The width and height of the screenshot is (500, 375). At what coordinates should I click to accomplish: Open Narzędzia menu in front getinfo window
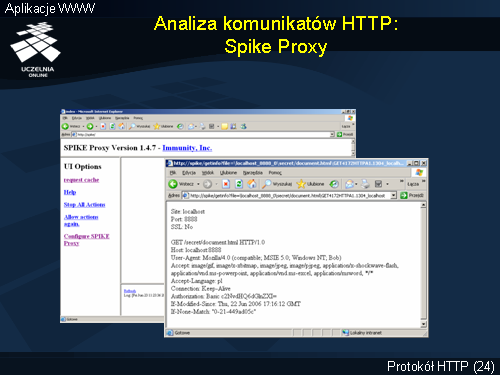point(252,173)
